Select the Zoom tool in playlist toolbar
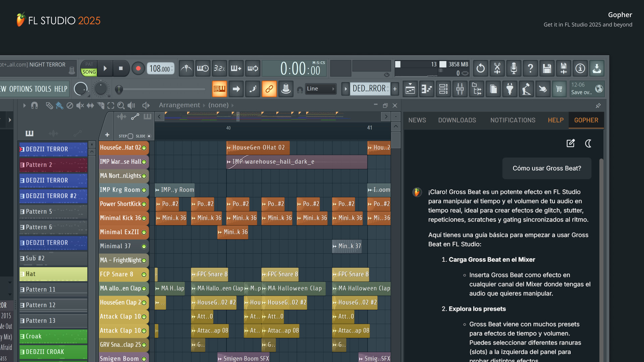Viewport: 644px width, 362px height. point(121,106)
